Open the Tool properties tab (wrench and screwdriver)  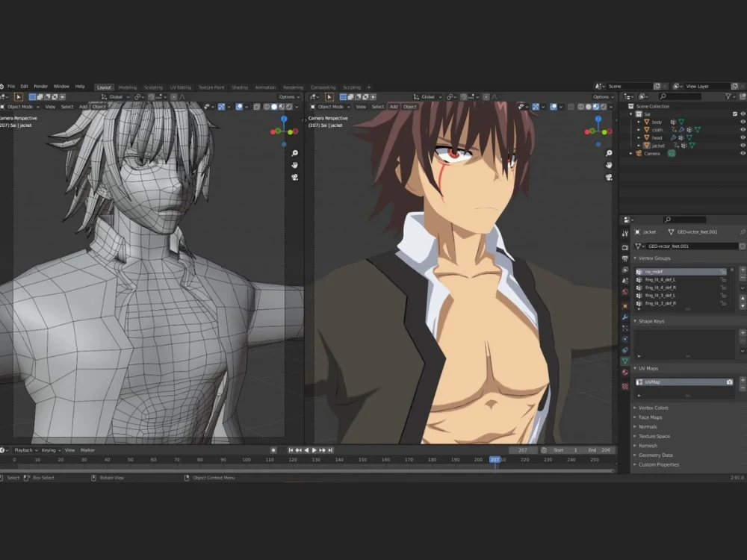point(625,234)
